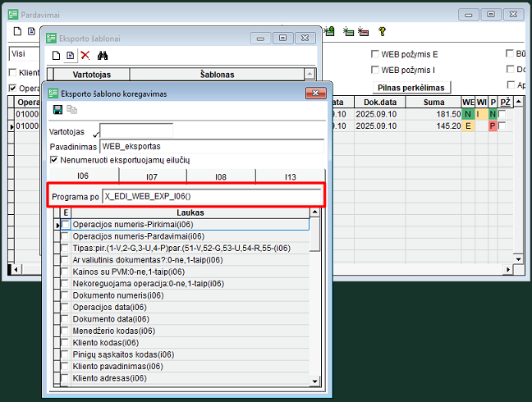Tick the WEB požymis I checkbox

[x=375, y=70]
